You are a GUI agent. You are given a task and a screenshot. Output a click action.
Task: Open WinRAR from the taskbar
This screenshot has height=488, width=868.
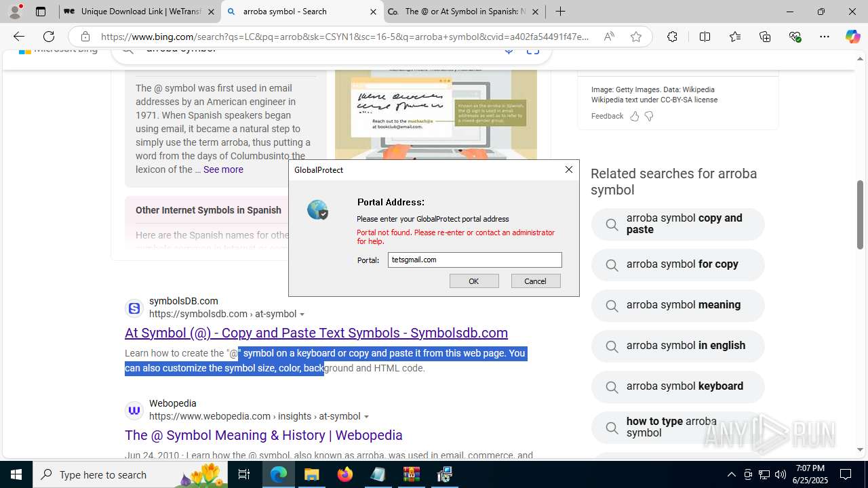click(412, 474)
